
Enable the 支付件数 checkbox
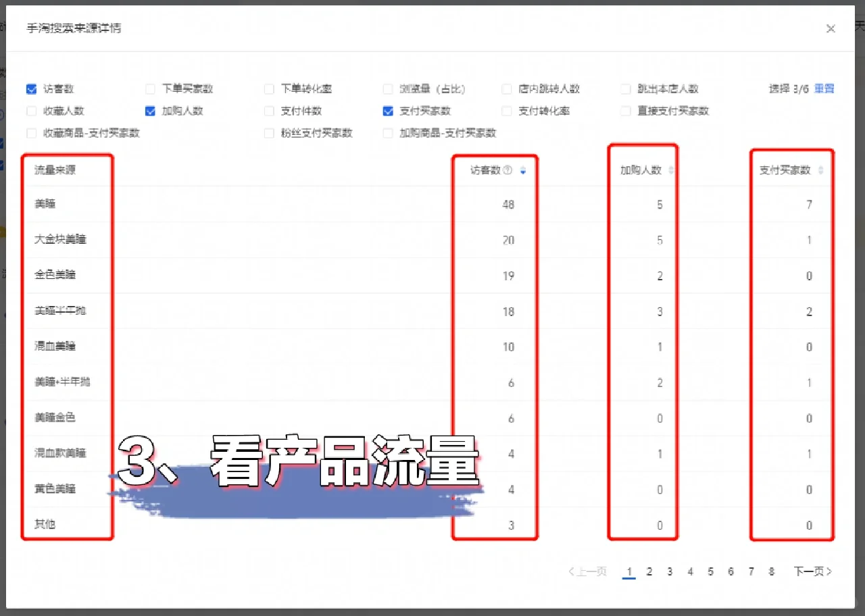point(269,111)
